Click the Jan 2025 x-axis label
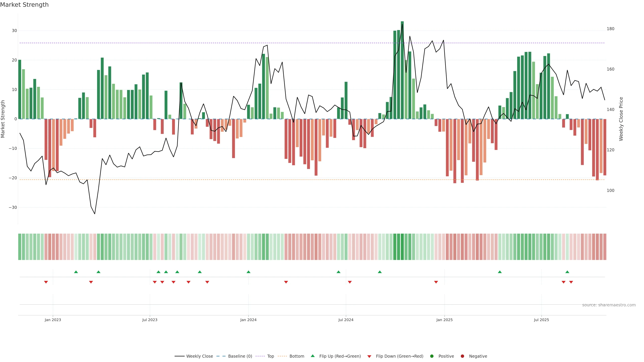644x362 pixels. pos(444,320)
